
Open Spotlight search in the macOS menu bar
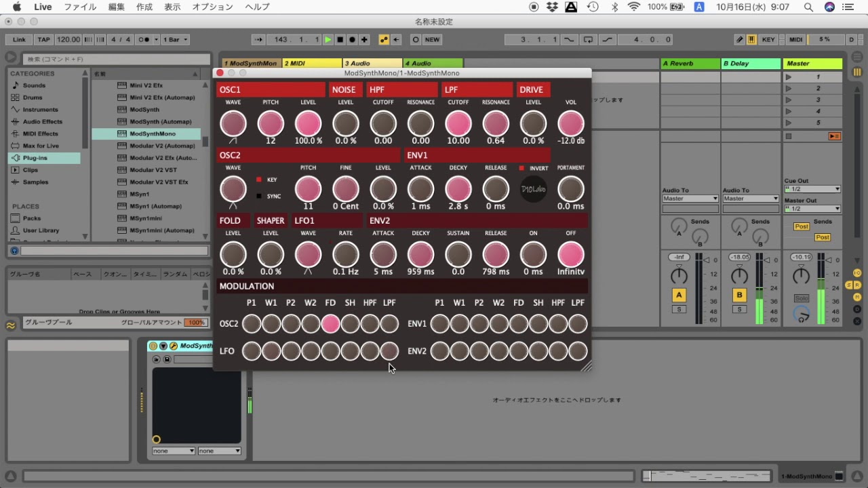pos(809,7)
